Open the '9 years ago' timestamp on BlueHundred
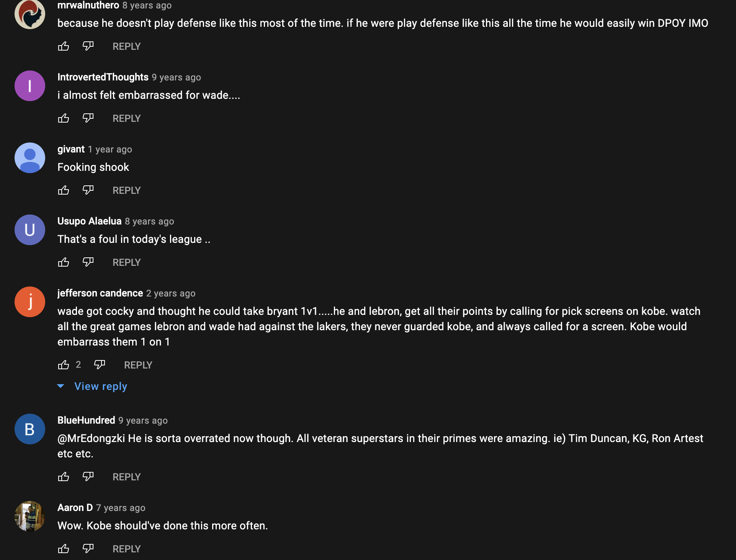 [143, 421]
